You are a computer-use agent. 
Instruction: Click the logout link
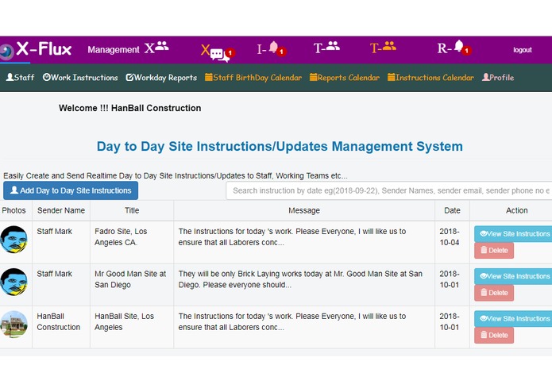[522, 50]
